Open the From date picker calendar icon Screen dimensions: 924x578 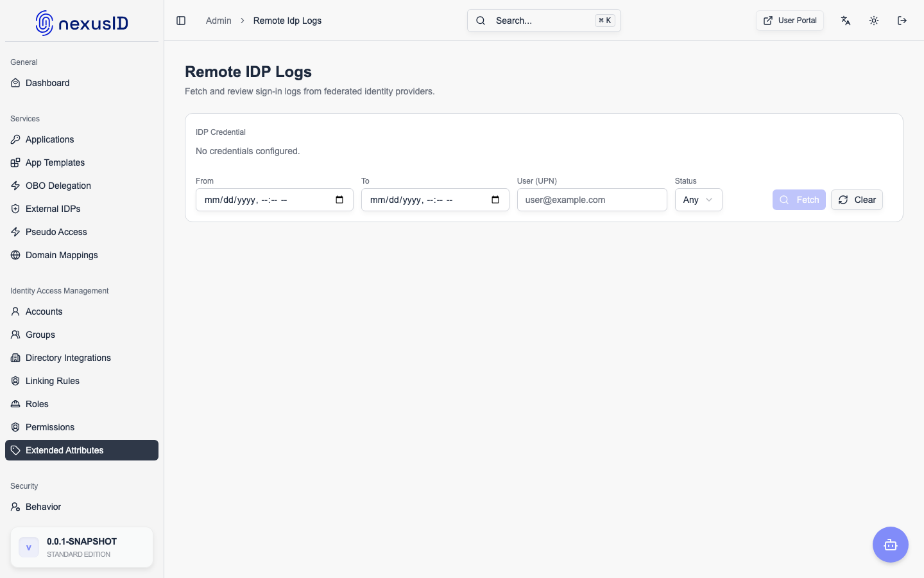(339, 200)
